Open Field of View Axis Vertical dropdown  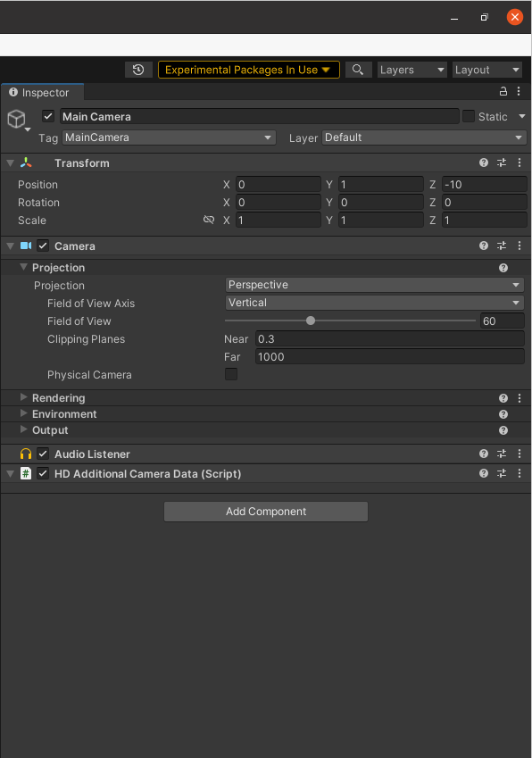[375, 303]
